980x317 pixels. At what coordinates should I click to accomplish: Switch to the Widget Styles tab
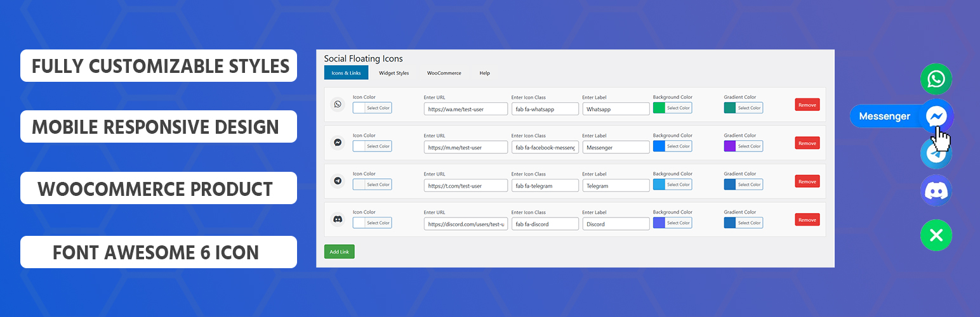pyautogui.click(x=394, y=73)
